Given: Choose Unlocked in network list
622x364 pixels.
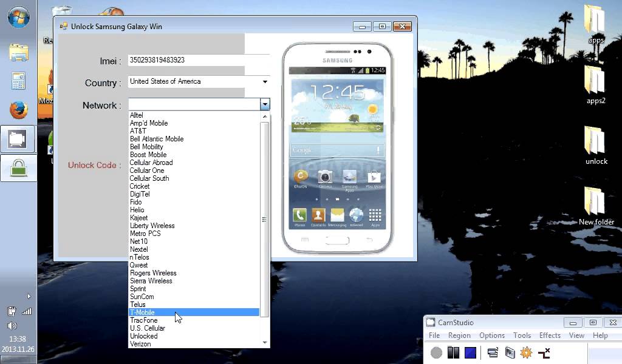Looking at the screenshot, I should pos(194,336).
